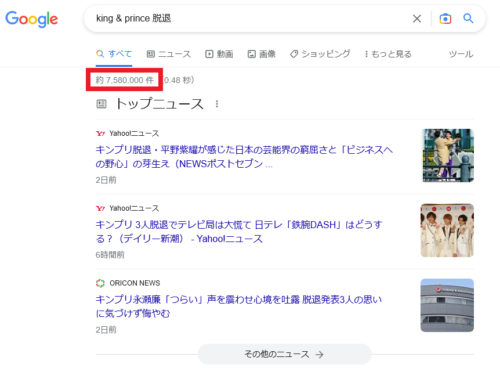Open the white-suited group photo thumbnail
Viewport: 500px width, 368px height.
click(x=447, y=230)
